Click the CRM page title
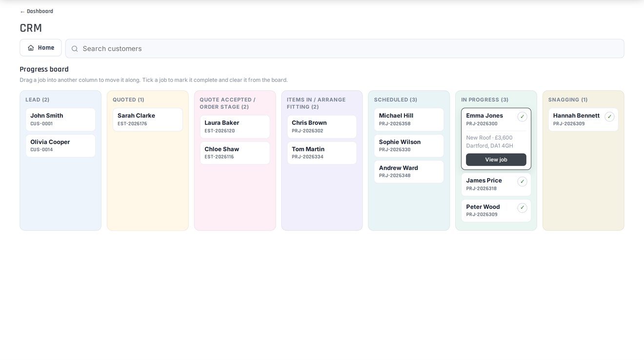This screenshot has width=644, height=362. 31,28
